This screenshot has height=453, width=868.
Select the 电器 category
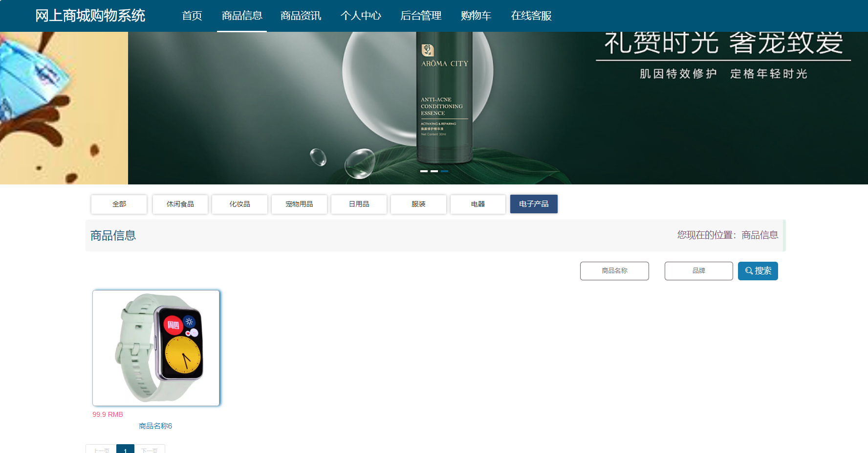[478, 204]
